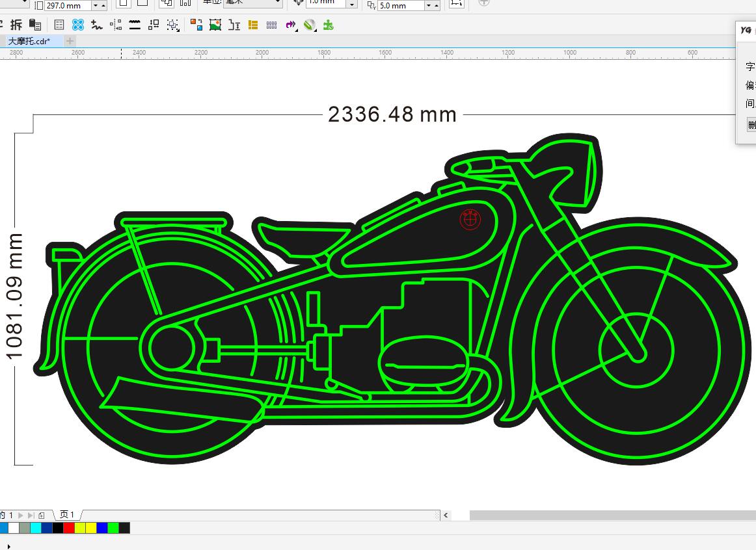Open the 1.0 mm nudge dropdown arrow
Viewport: 756px width, 550px height.
point(352,5)
